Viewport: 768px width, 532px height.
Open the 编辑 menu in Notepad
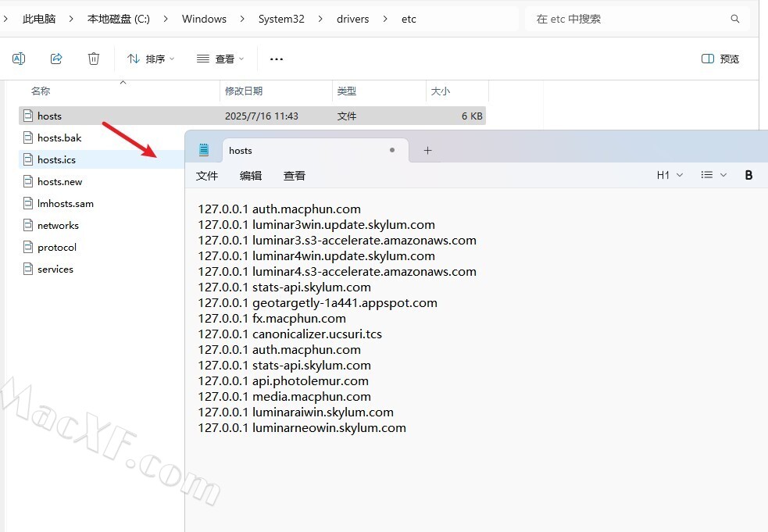pyautogui.click(x=250, y=176)
